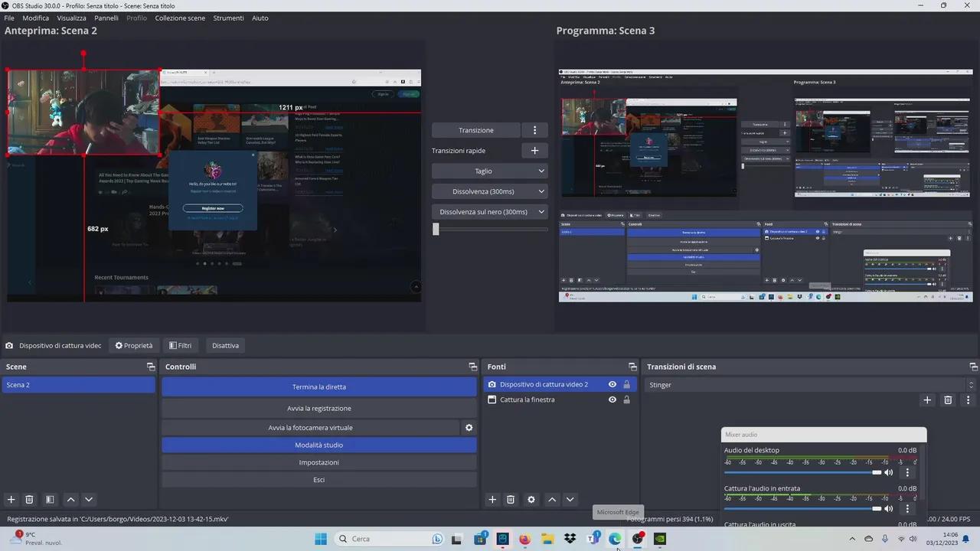Remove scene transition with trash icon
This screenshot has height=551, width=980.
pyautogui.click(x=948, y=399)
